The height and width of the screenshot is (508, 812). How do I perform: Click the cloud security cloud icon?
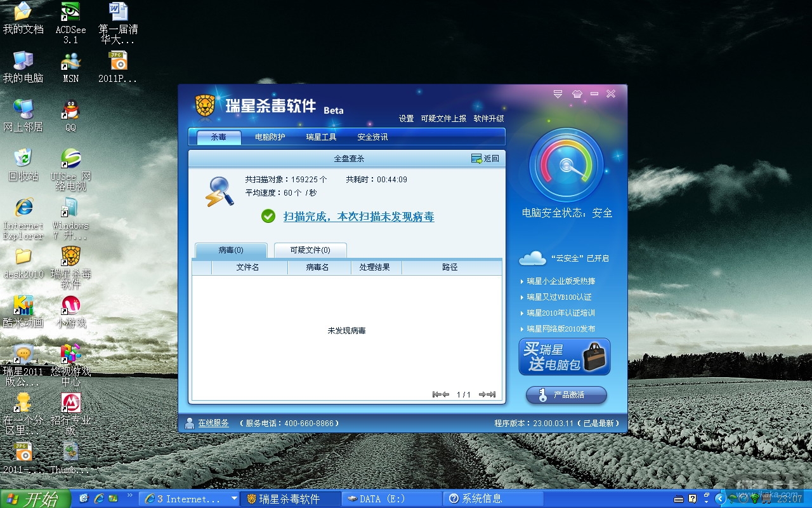click(x=532, y=258)
